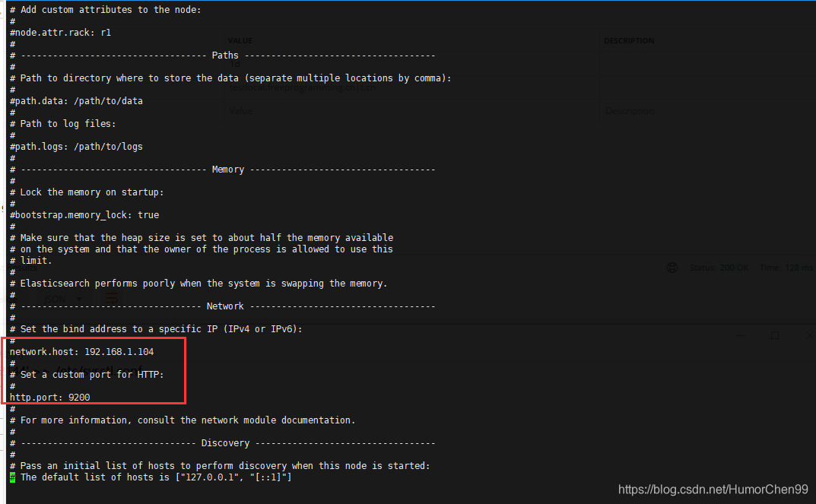Click the green cursor block on last line
816x504 pixels.
tap(12, 477)
